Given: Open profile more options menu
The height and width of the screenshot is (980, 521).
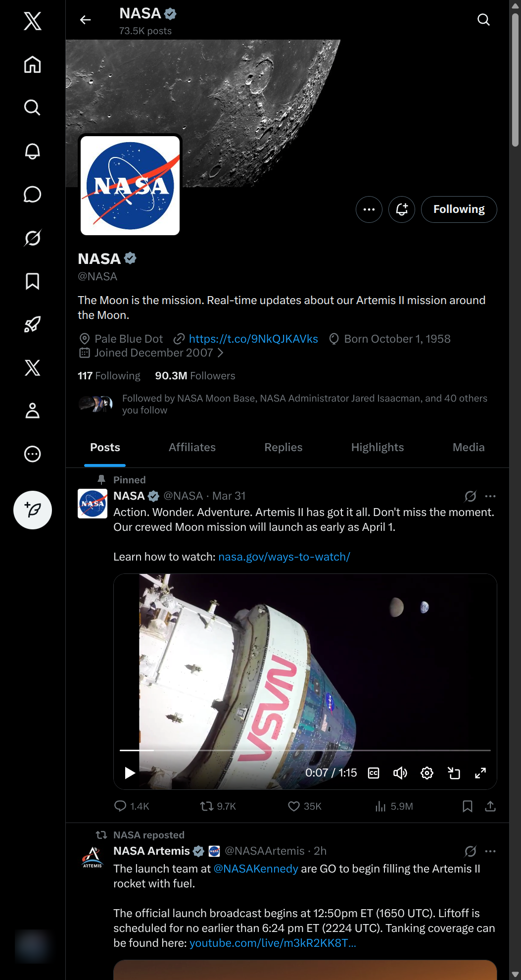Looking at the screenshot, I should pyautogui.click(x=369, y=209).
